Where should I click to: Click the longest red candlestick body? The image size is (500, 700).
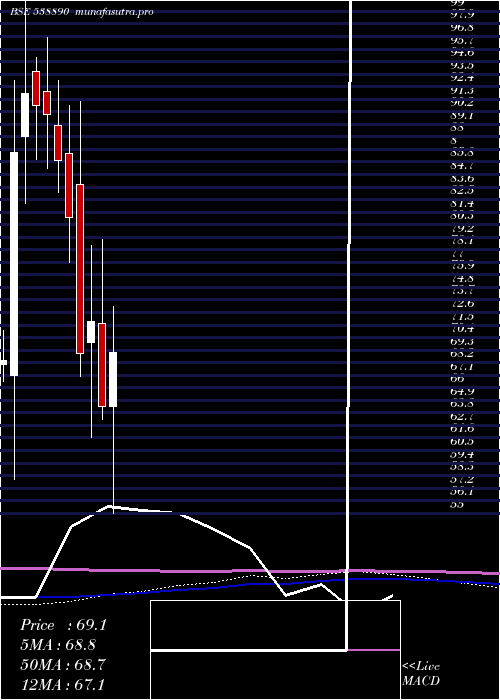(x=80, y=269)
